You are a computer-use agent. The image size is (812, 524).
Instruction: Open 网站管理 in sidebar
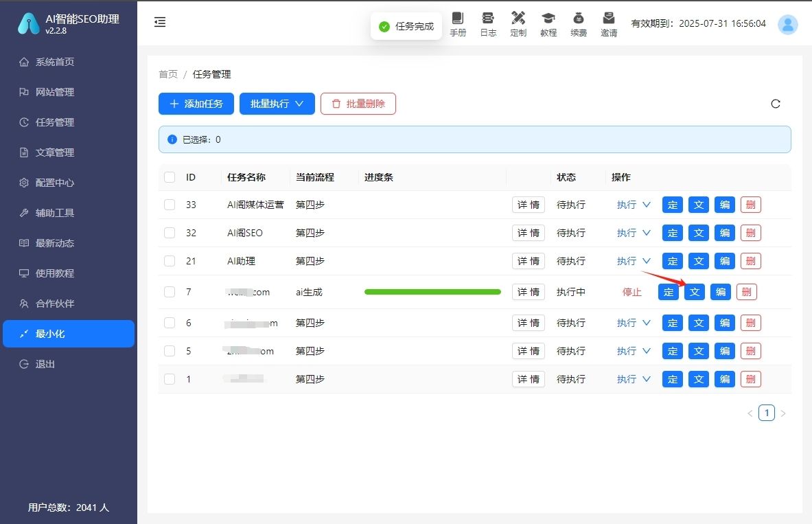(x=69, y=92)
